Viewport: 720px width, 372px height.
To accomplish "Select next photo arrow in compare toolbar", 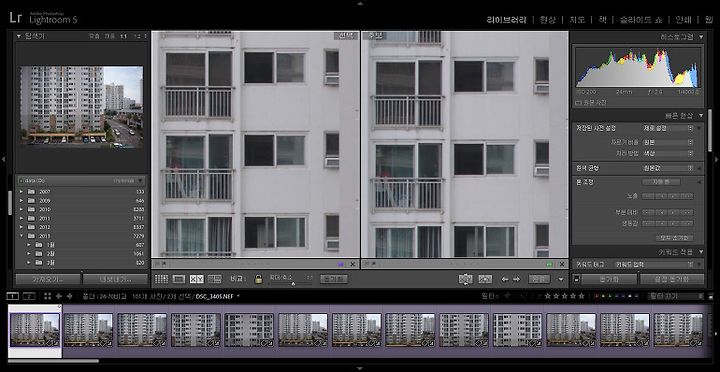I will coord(517,279).
